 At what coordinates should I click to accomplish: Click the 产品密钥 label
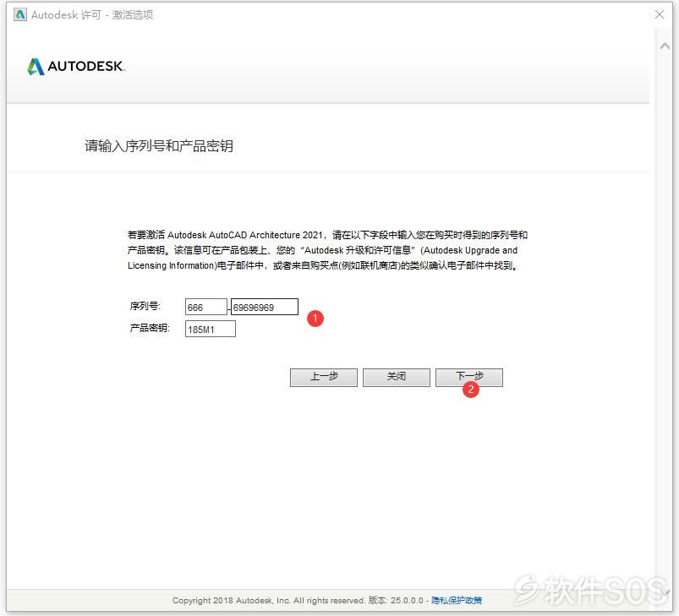150,329
